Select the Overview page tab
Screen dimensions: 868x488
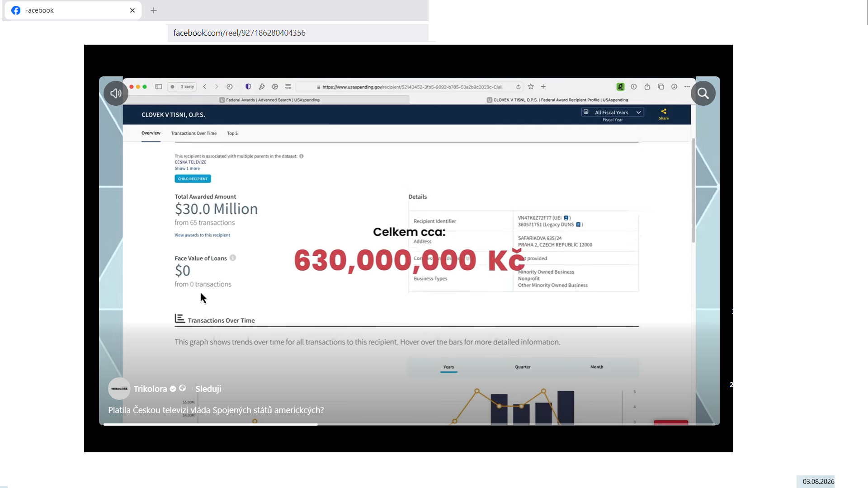click(x=151, y=133)
